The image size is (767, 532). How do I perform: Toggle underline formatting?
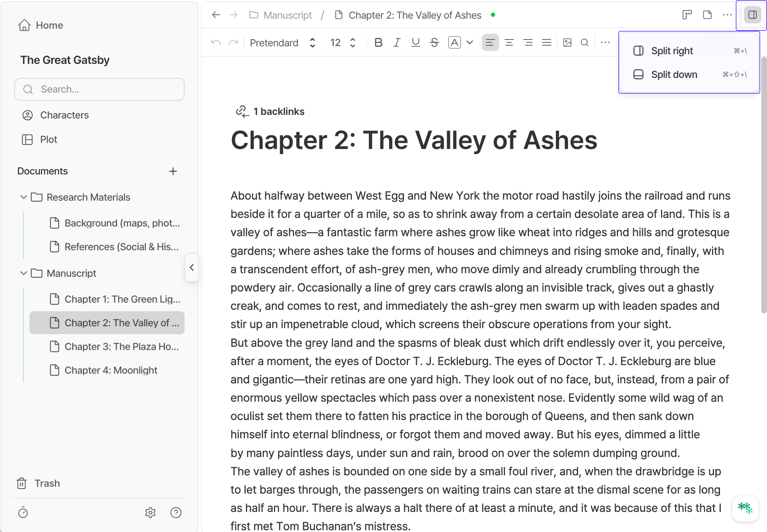pyautogui.click(x=416, y=43)
